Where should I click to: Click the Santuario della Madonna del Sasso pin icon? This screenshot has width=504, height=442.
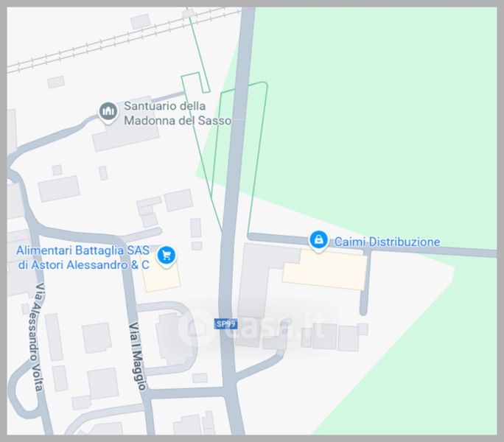pos(108,112)
